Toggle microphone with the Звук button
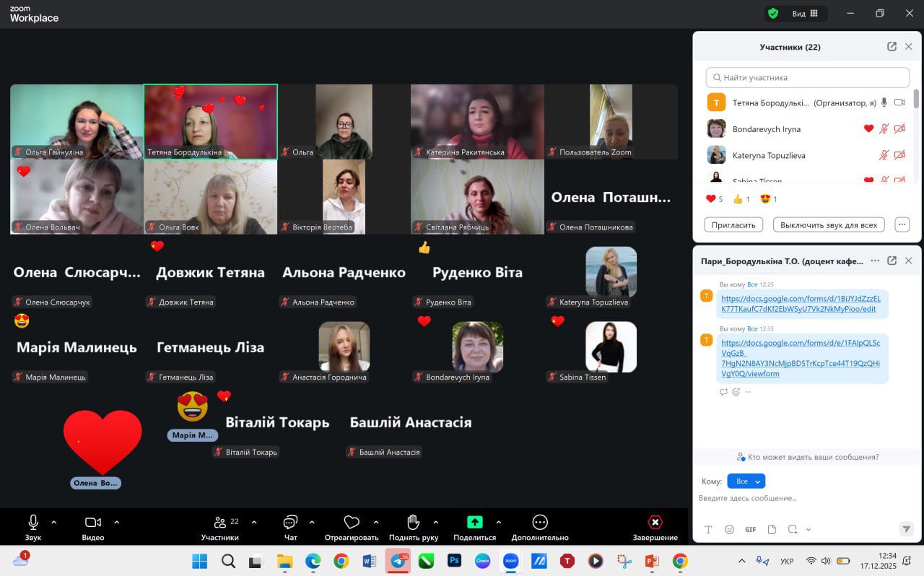The image size is (924, 576). (33, 522)
